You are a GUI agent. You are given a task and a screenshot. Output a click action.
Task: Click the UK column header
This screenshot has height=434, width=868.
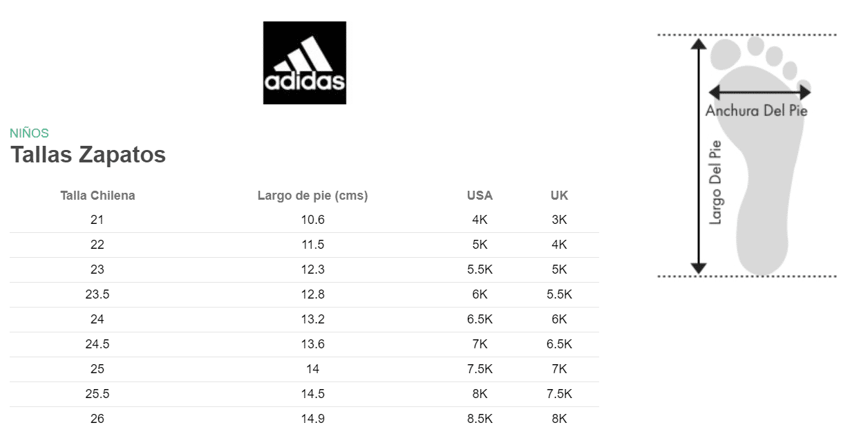[559, 196]
